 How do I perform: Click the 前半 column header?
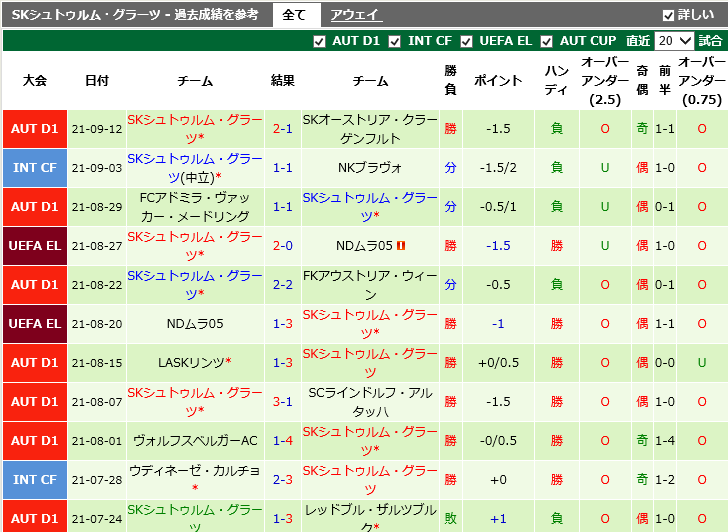pos(665,80)
